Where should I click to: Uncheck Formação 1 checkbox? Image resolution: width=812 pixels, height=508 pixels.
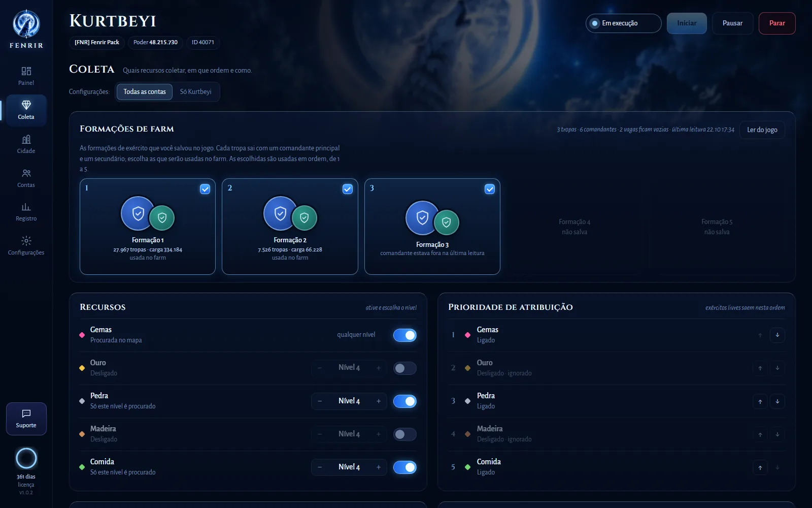pos(205,189)
